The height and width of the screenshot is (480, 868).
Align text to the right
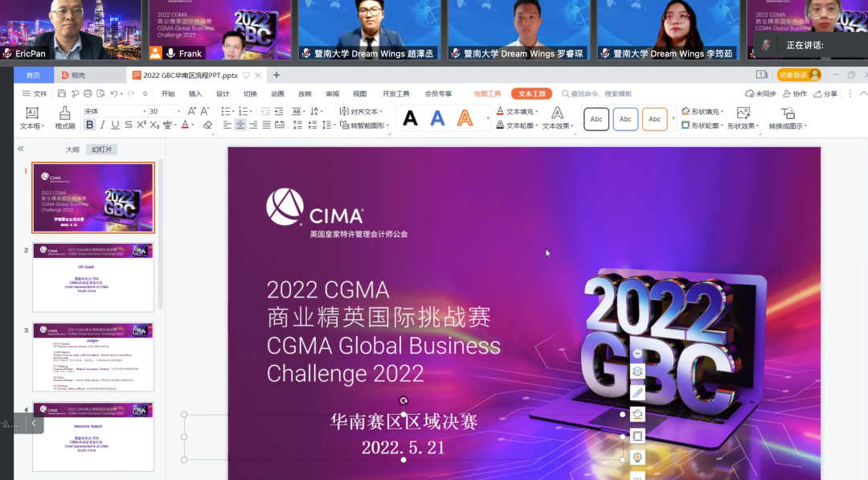pos(253,125)
